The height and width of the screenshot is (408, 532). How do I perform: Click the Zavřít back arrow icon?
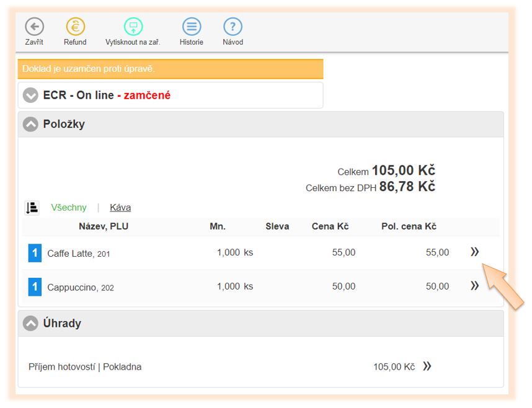pos(35,27)
